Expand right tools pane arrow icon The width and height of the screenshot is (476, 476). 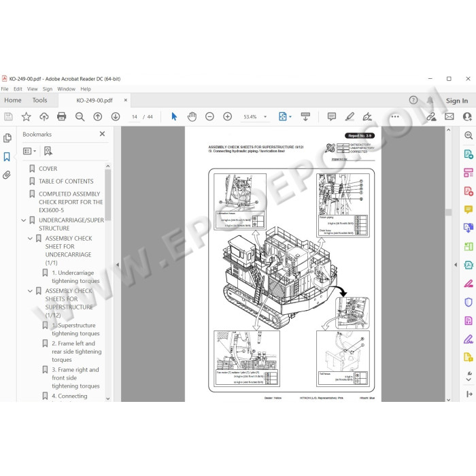click(469, 394)
